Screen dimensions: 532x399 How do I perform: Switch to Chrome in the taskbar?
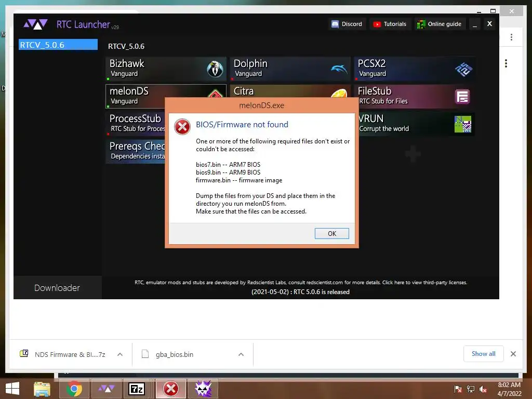pyautogui.click(x=74, y=389)
